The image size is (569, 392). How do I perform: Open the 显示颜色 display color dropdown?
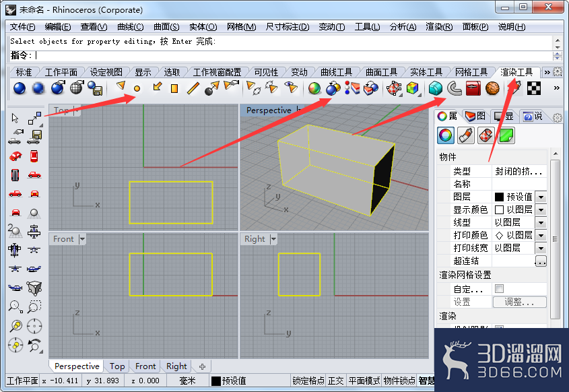(x=541, y=210)
